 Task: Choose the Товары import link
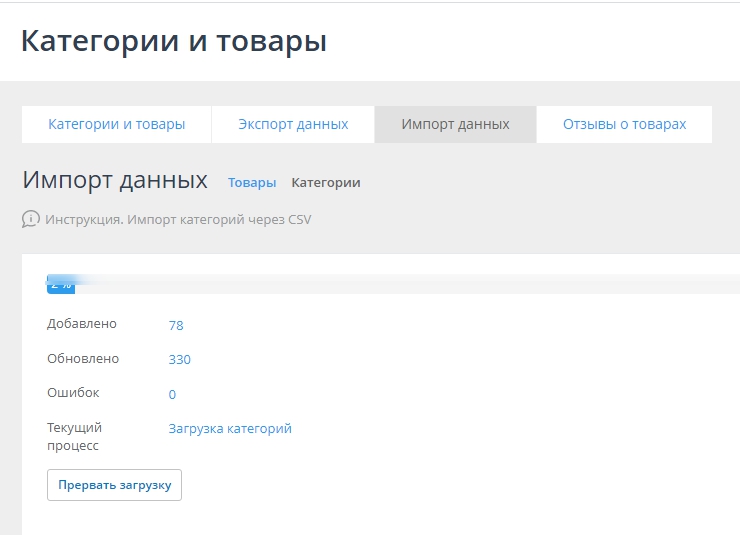252,183
